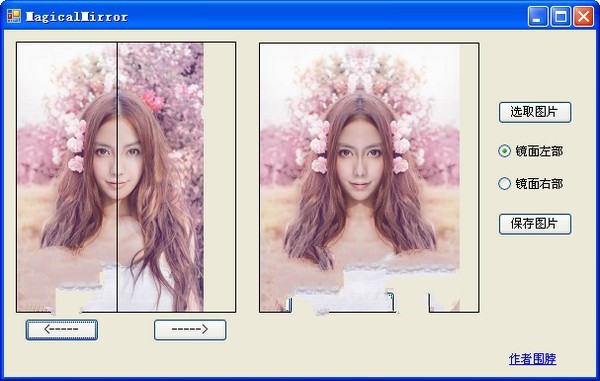Screen dimensions: 600x381
Task: Click the MagicalMirror app icon in title bar
Action: click(14, 16)
